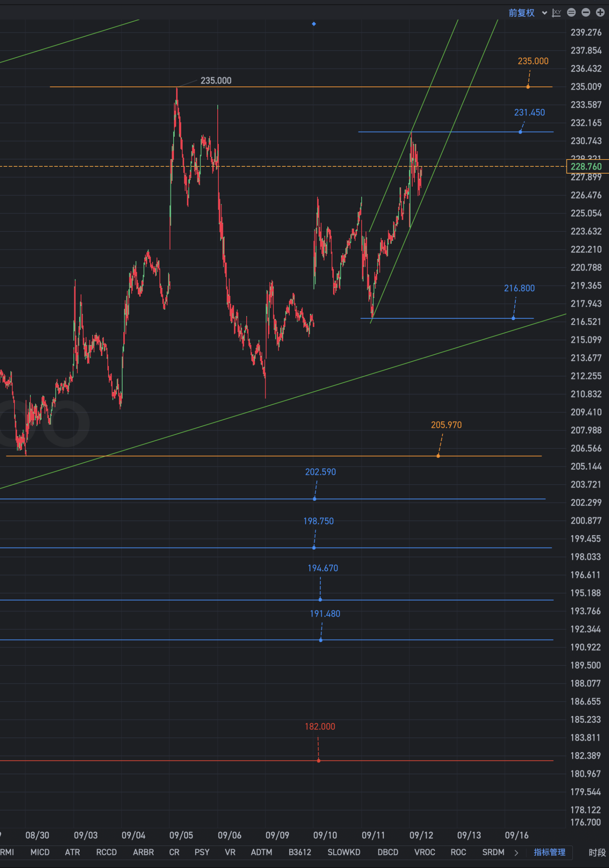Click the 09/11 date label
Viewport: 609px width, 868px height.
click(x=373, y=835)
